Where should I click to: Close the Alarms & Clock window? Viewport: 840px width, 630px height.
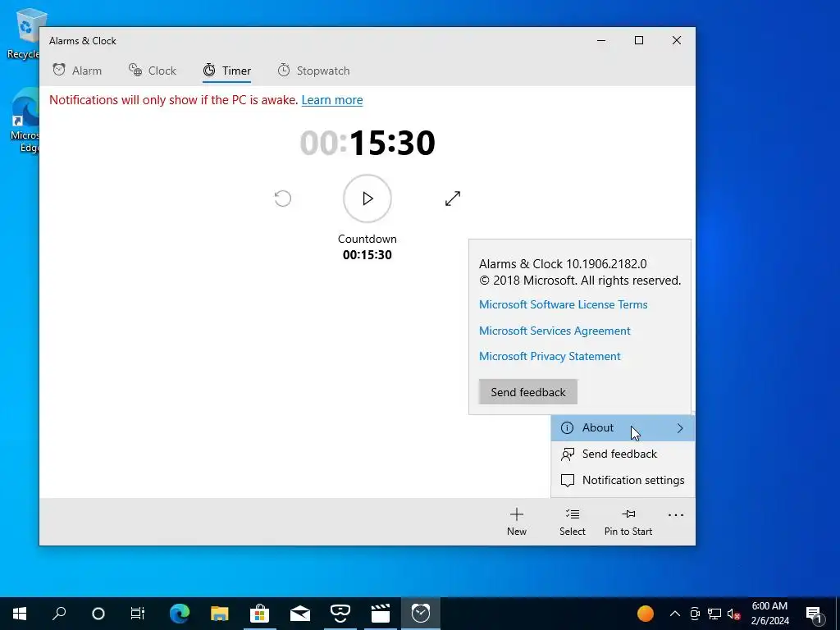pos(677,41)
